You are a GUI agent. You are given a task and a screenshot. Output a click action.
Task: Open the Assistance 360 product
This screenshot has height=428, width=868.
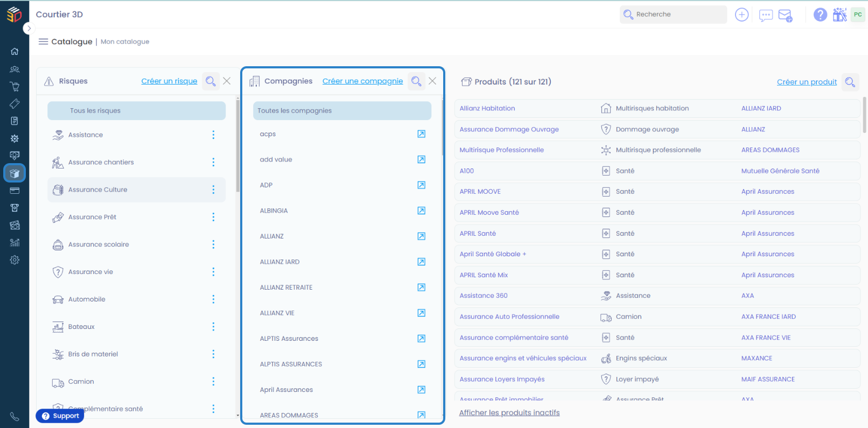(x=484, y=296)
